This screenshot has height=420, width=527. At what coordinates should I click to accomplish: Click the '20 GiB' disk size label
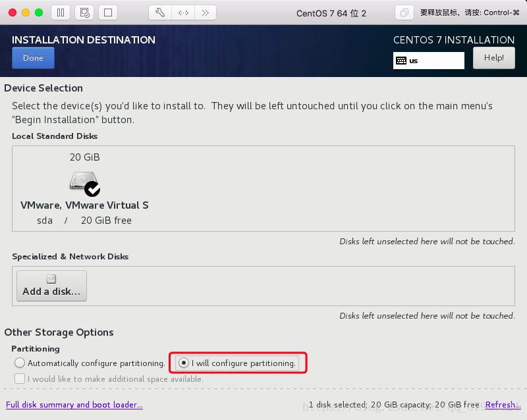pos(85,157)
